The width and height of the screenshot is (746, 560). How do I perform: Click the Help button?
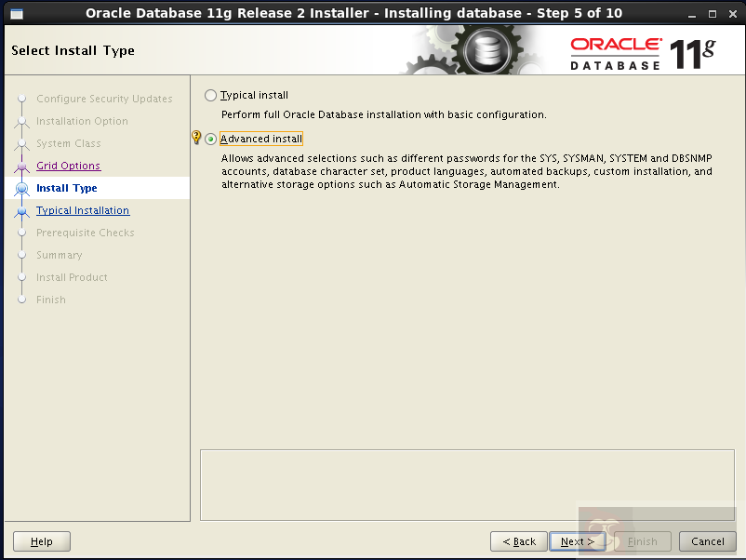(41, 540)
